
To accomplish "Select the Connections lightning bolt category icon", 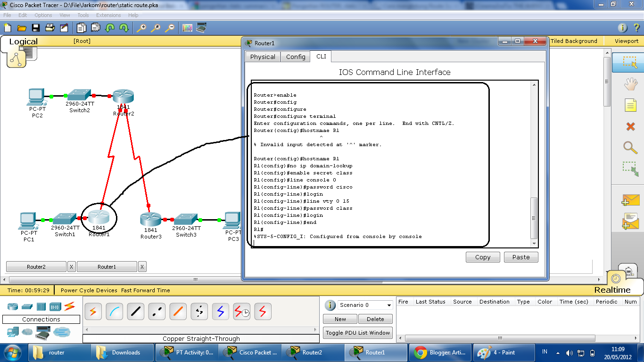I will click(x=70, y=306).
